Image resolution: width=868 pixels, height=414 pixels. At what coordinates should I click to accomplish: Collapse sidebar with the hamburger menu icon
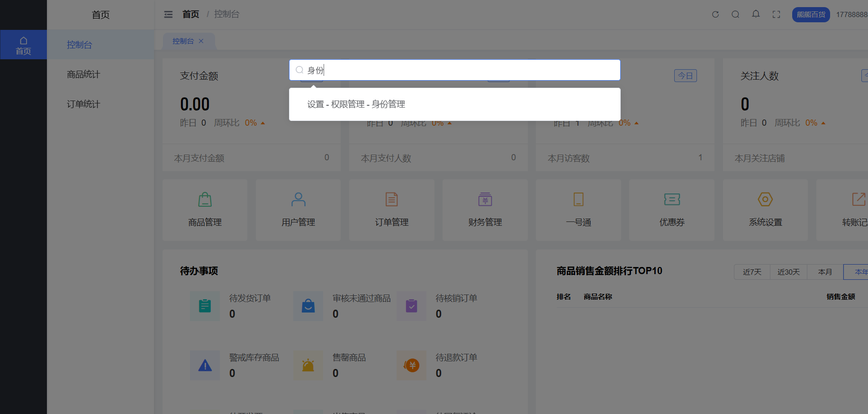(x=168, y=14)
